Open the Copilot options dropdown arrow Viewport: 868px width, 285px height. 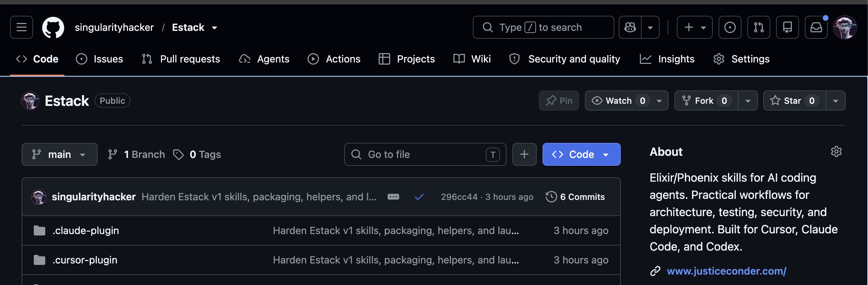pos(650,27)
